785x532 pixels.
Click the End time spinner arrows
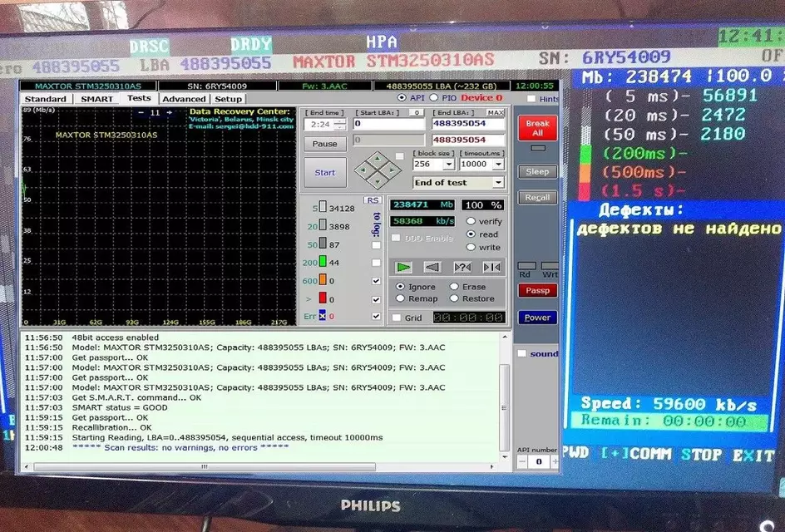(x=339, y=124)
